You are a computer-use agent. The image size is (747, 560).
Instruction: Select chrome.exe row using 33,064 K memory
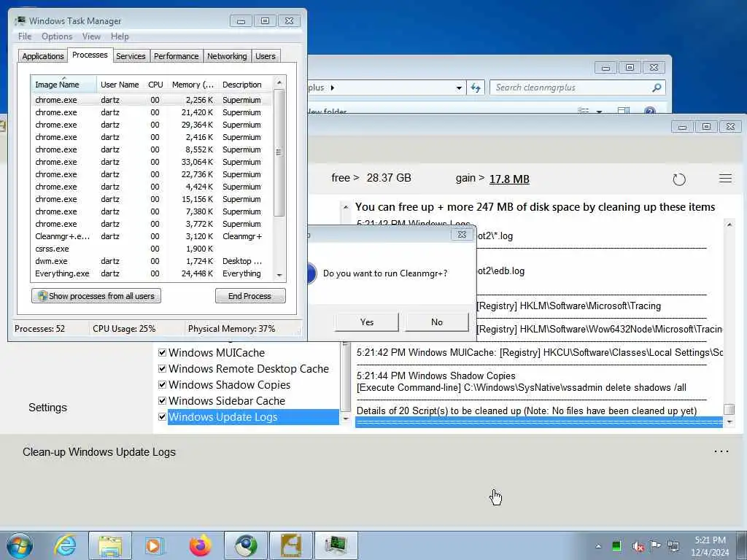(152, 162)
